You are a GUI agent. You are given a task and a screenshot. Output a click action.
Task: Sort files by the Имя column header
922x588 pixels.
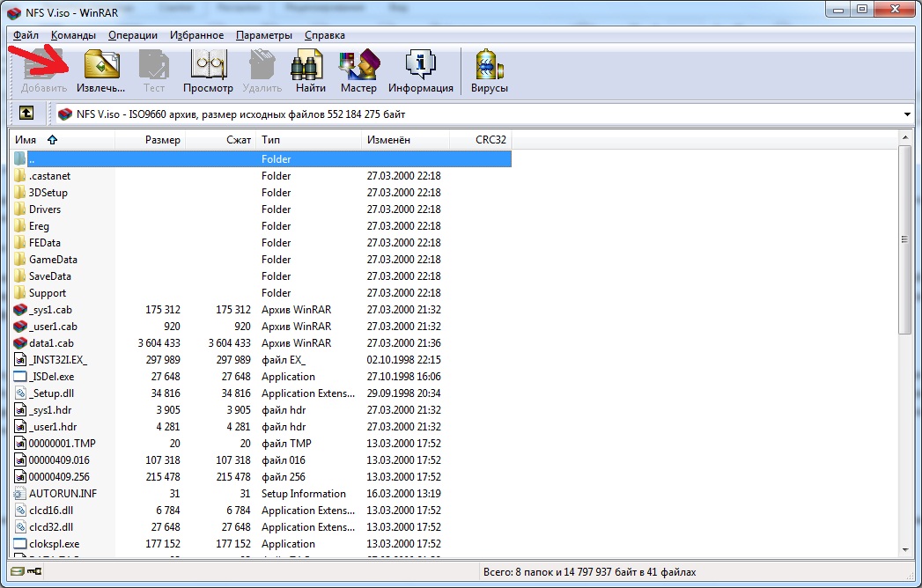pos(62,140)
